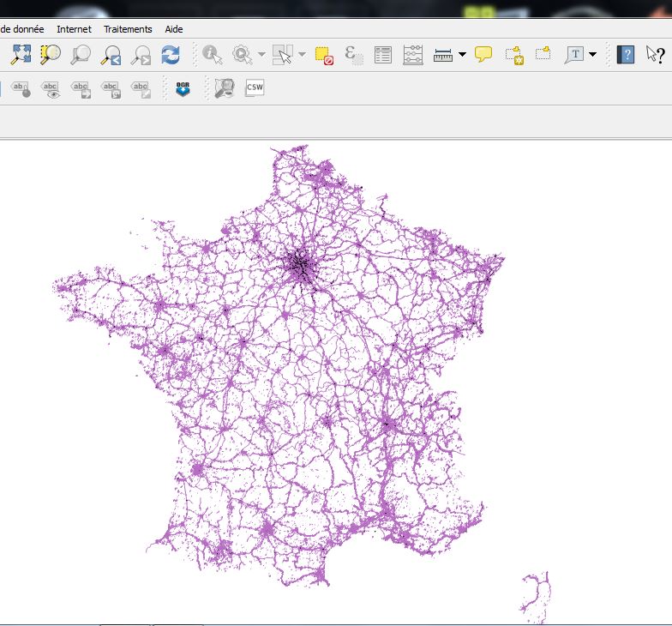Open the attribute table
Viewport: 672px width, 626px height.
382,55
